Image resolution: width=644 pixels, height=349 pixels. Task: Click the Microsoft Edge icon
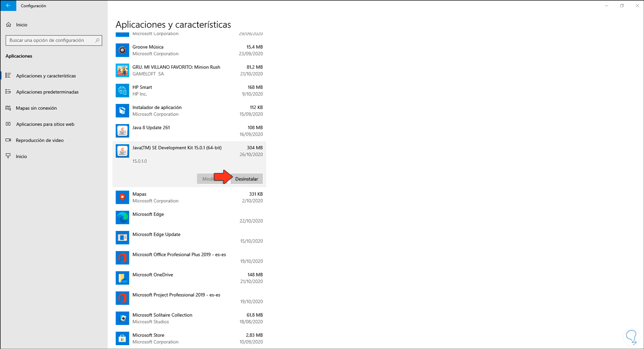click(122, 218)
